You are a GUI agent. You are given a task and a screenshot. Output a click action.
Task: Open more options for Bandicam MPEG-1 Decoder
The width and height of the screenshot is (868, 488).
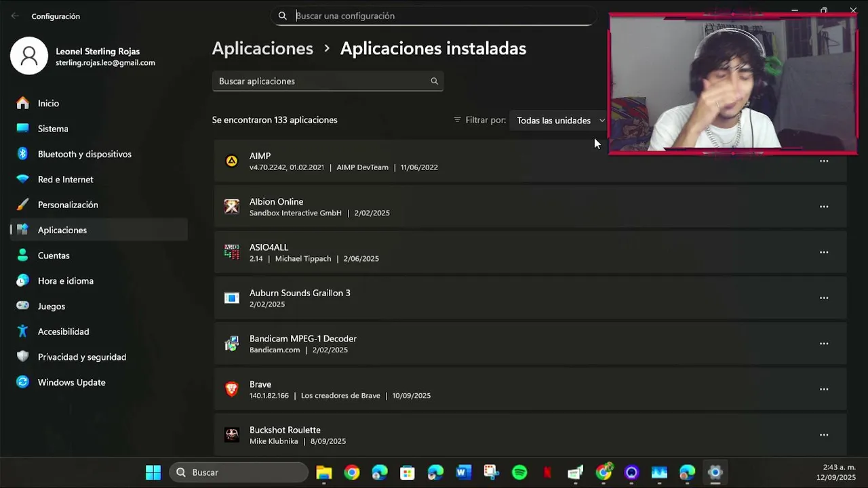(824, 344)
